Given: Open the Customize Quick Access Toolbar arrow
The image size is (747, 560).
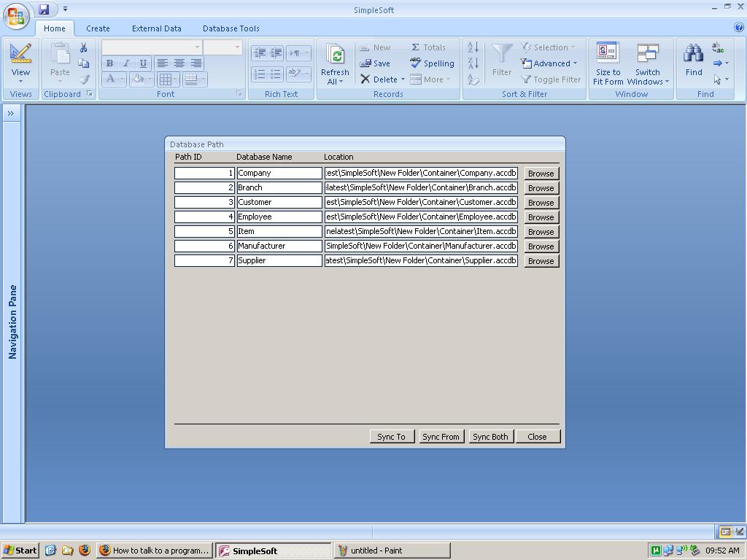Looking at the screenshot, I should tap(65, 9).
